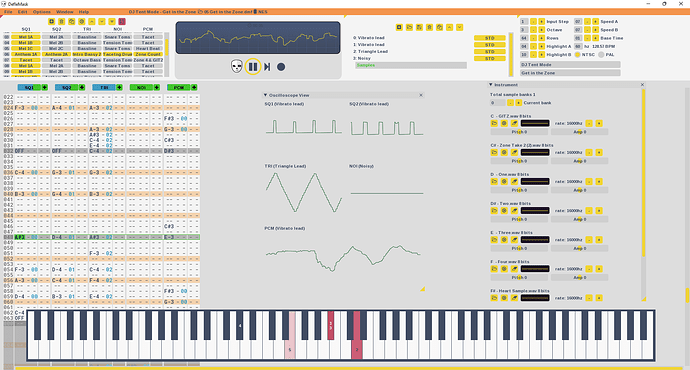Open the Window menu
Viewport: 690px width, 370px height.
coord(65,12)
